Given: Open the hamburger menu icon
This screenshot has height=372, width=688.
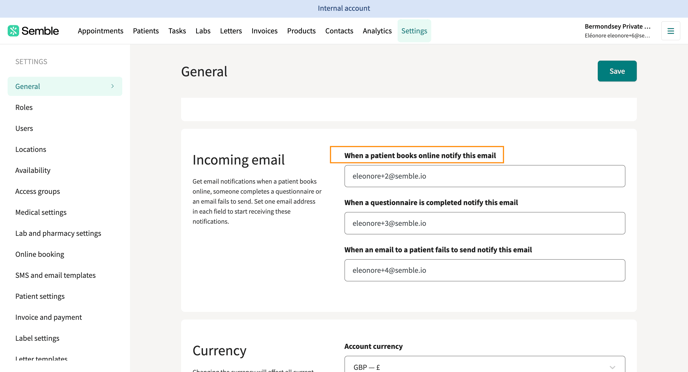Looking at the screenshot, I should click(670, 31).
